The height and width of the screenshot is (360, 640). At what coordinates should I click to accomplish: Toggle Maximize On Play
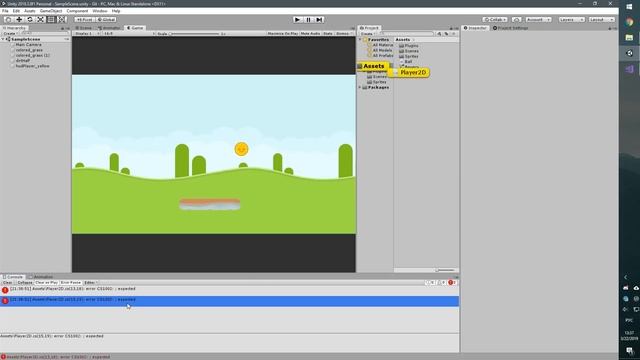click(x=282, y=33)
